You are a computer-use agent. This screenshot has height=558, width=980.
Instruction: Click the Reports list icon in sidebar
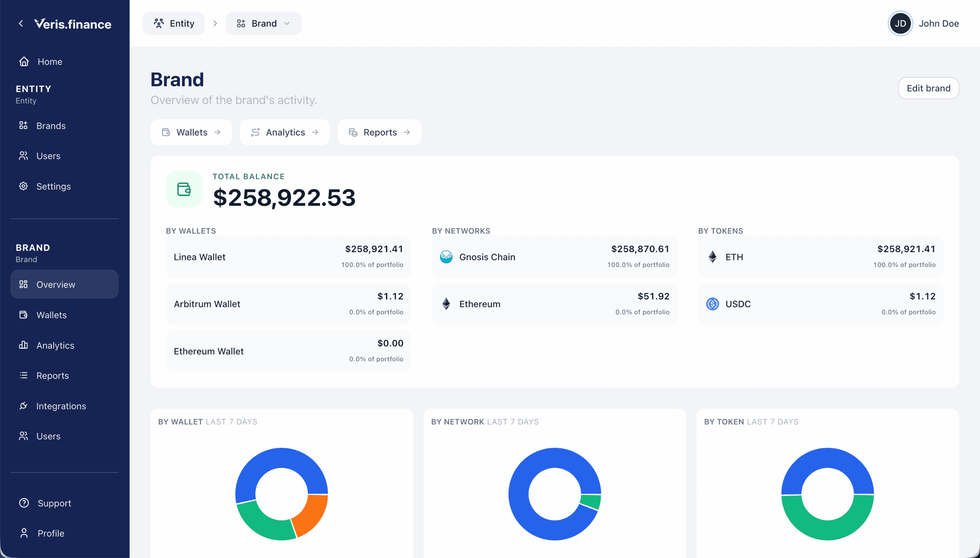coord(24,375)
